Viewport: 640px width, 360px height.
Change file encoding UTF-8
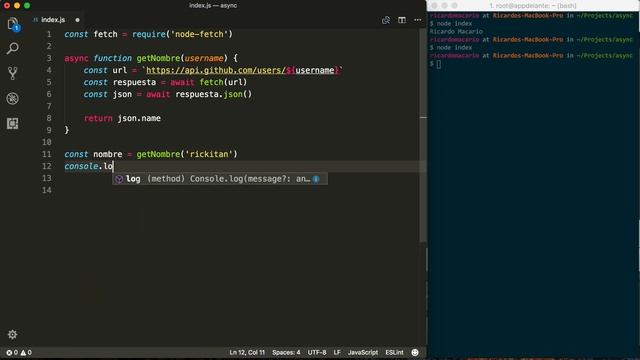coord(317,352)
